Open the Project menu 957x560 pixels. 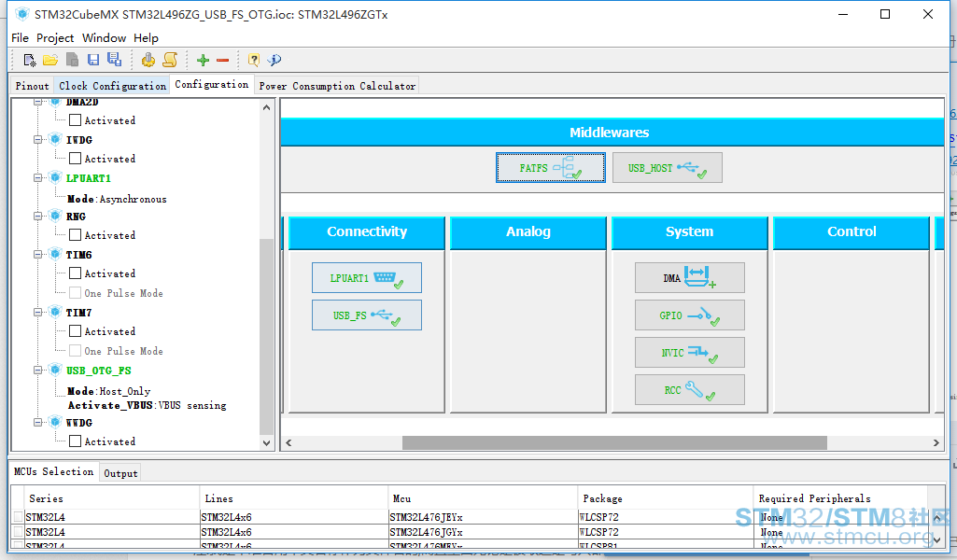55,38
